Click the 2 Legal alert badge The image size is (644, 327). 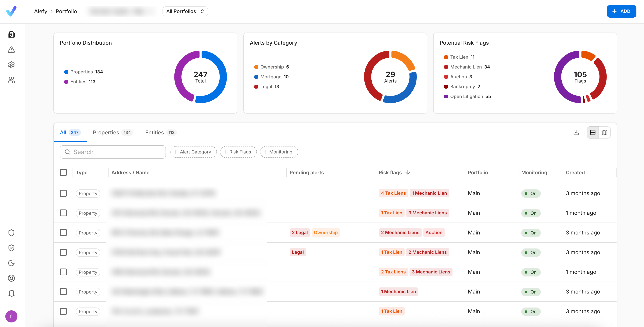(x=299, y=233)
